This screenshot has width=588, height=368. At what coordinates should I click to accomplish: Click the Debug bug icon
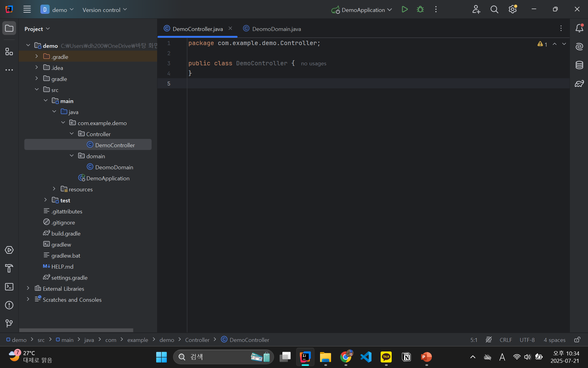coord(420,10)
